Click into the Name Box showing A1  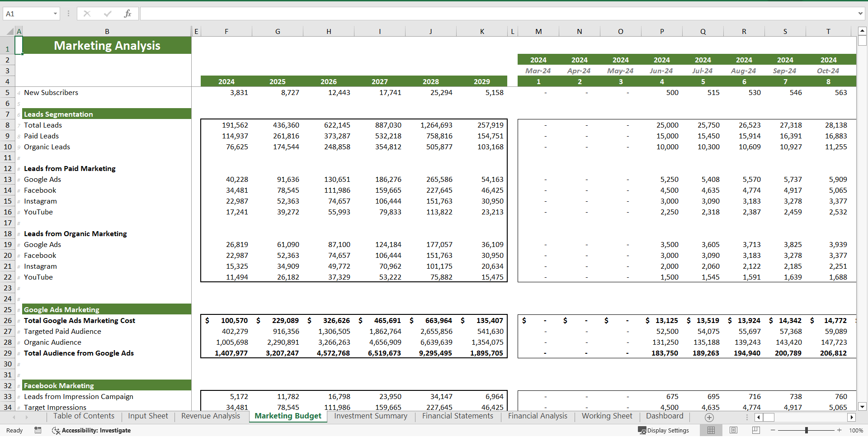click(x=28, y=14)
